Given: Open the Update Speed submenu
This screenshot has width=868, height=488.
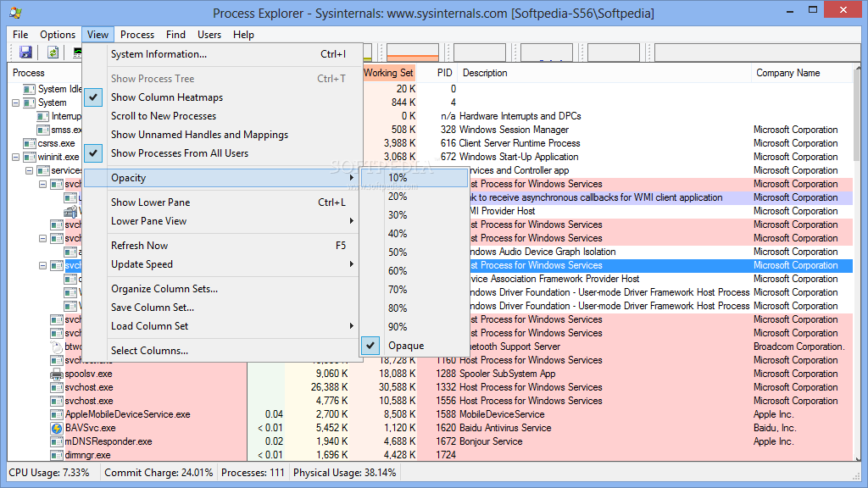Looking at the screenshot, I should (x=223, y=264).
